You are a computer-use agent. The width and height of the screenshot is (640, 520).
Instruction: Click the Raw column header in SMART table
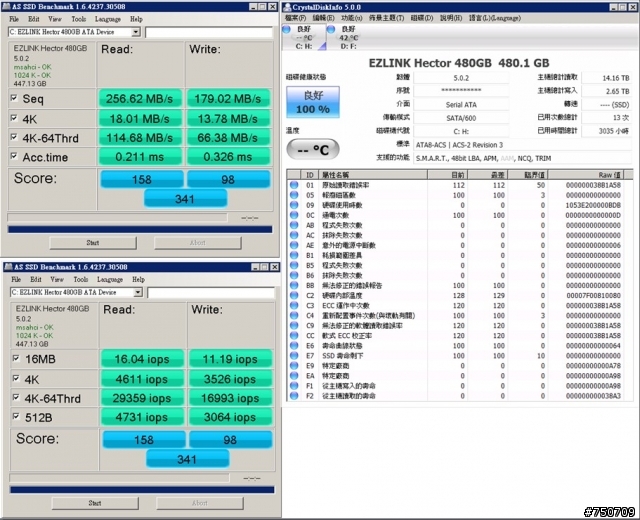tap(586, 175)
